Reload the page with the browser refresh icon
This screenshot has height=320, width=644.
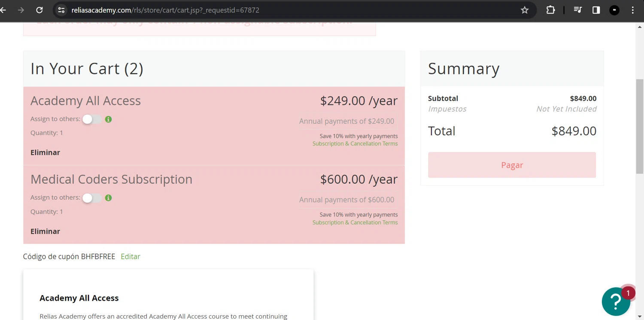(39, 10)
